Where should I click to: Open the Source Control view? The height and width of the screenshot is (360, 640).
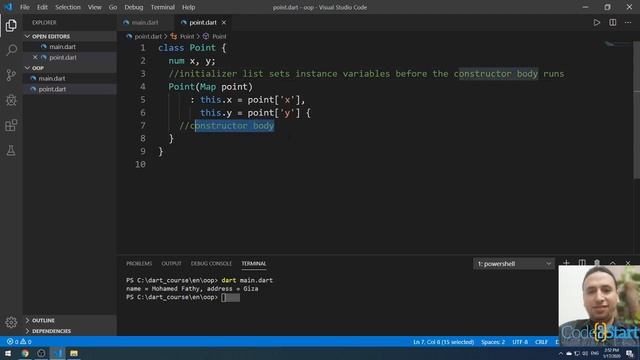[x=11, y=75]
